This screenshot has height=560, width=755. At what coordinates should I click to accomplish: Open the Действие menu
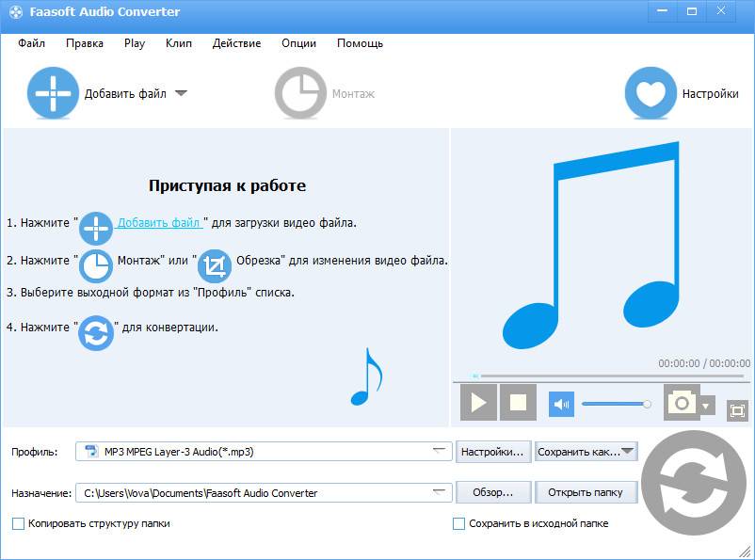pos(236,43)
